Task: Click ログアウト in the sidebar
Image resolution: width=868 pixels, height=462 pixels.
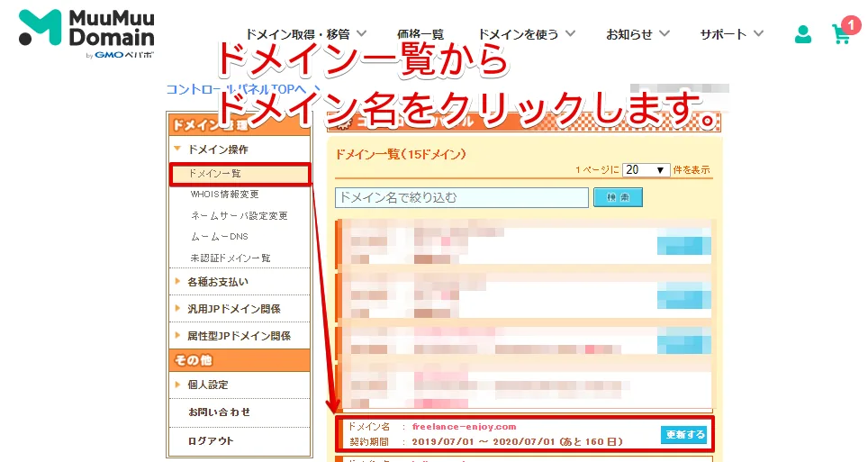Action: pyautogui.click(x=211, y=441)
